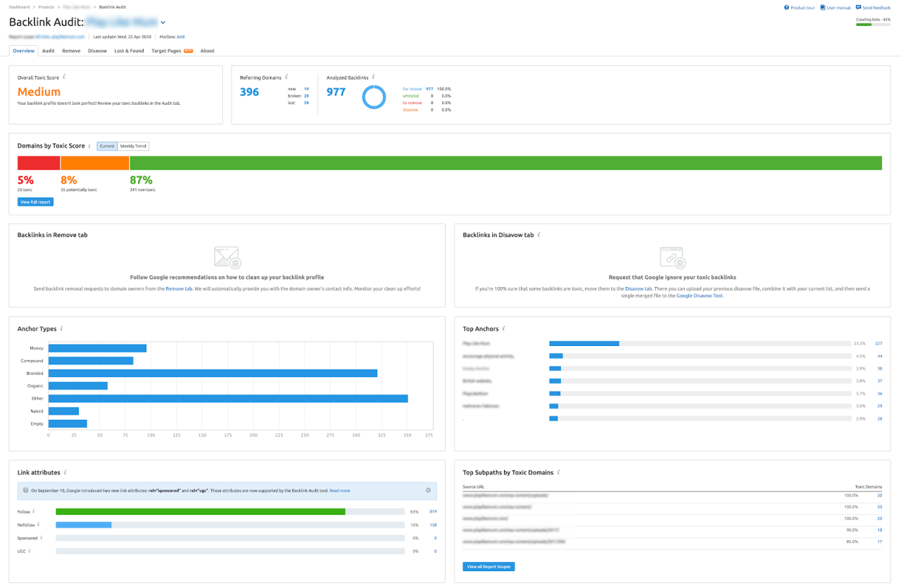Click the blue Nofollow attribute bar
901x588 pixels.
(x=84, y=525)
